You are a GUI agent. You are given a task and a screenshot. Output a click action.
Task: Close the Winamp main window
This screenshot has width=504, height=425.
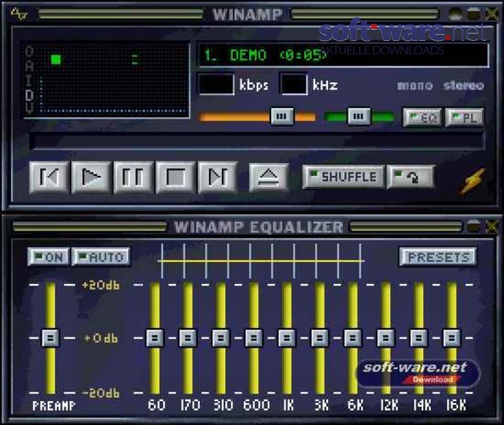491,14
